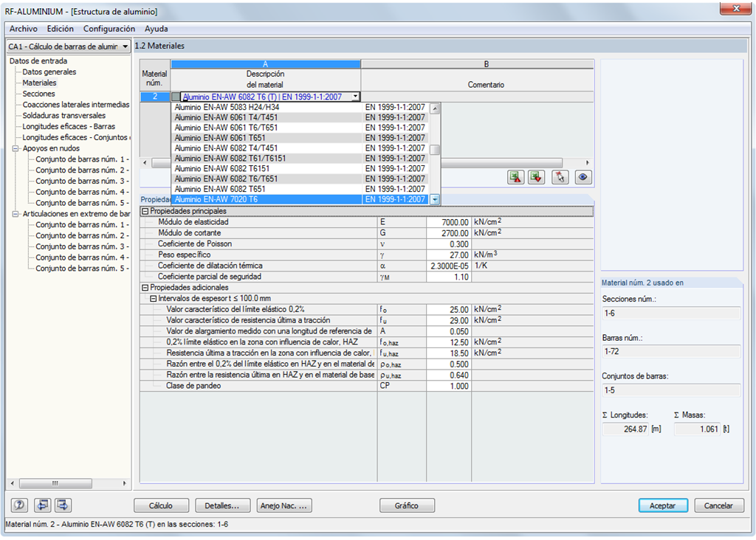The height and width of the screenshot is (540, 756).
Task: Open Coacciones laterales intermedias tree item
Action: tap(76, 105)
